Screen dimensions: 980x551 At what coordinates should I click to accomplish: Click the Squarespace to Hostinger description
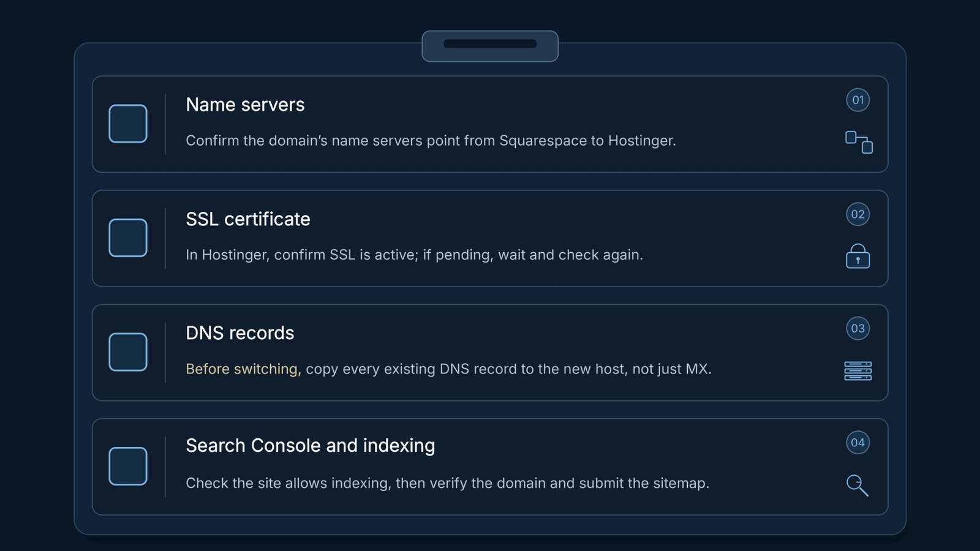(431, 141)
